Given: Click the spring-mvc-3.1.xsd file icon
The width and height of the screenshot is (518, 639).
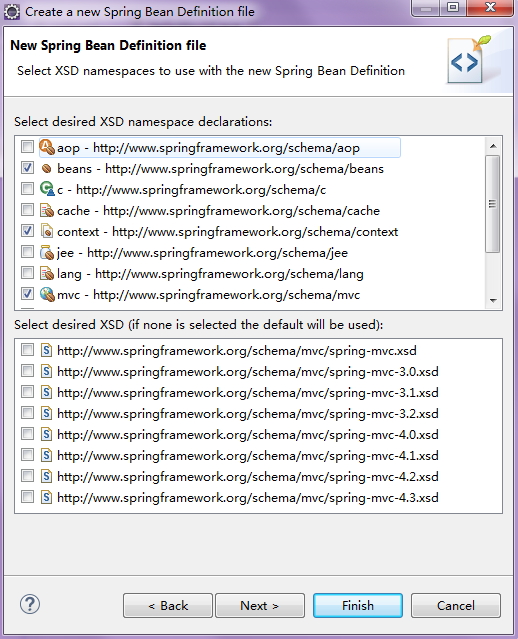Looking at the screenshot, I should click(x=46, y=392).
